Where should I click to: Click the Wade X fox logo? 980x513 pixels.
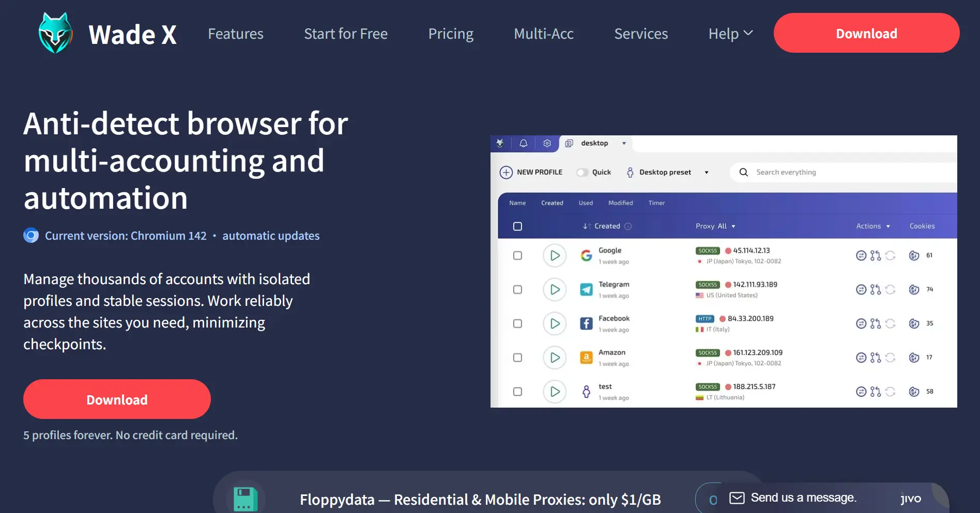click(x=55, y=34)
